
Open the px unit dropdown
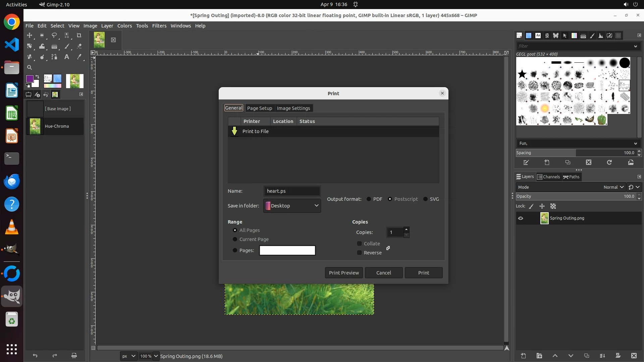point(129,356)
